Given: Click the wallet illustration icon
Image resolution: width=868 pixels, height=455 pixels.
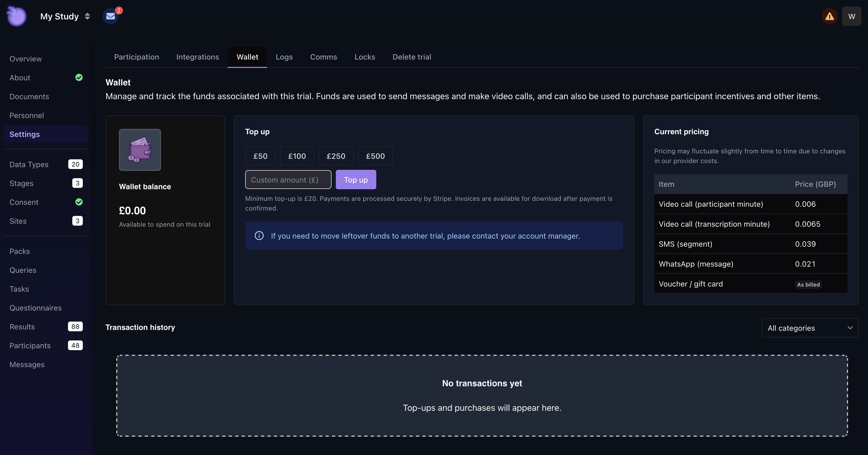Looking at the screenshot, I should [140, 150].
